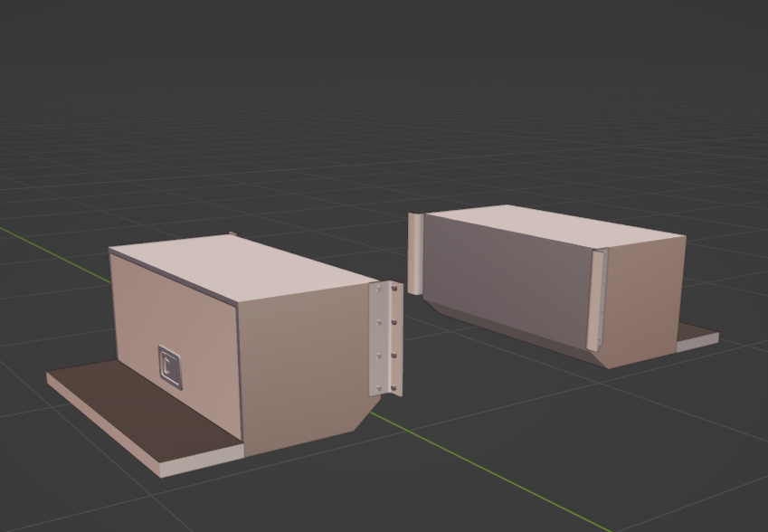Click the base plate protruding behind right box
768x532 pixels.
pyautogui.click(x=697, y=337)
